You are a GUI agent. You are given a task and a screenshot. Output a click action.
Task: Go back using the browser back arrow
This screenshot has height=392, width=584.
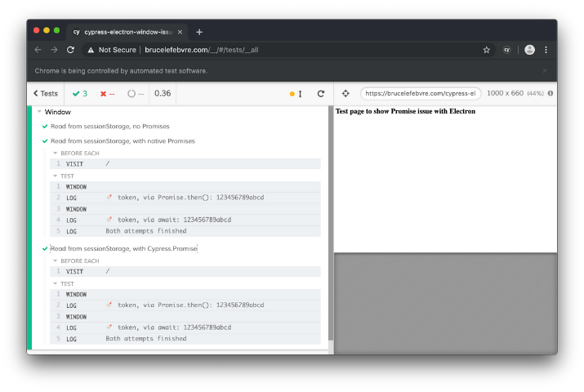(38, 50)
